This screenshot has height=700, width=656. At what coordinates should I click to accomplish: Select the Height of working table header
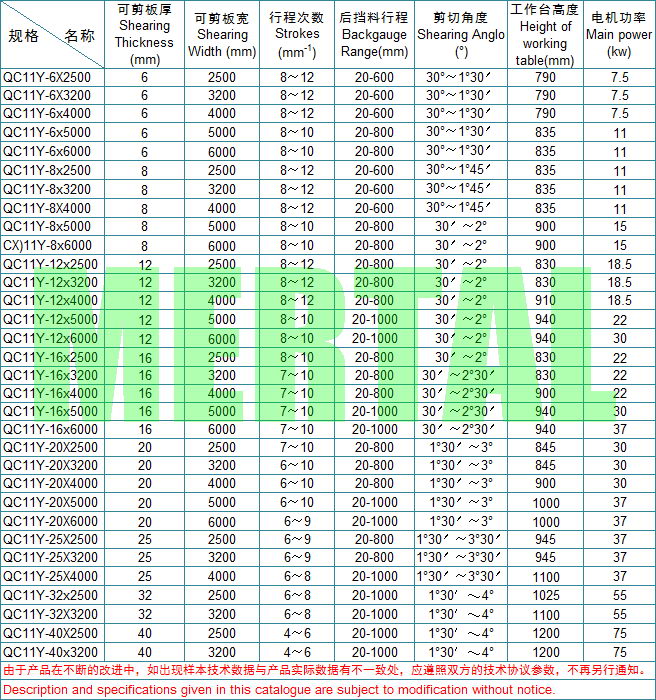545,34
